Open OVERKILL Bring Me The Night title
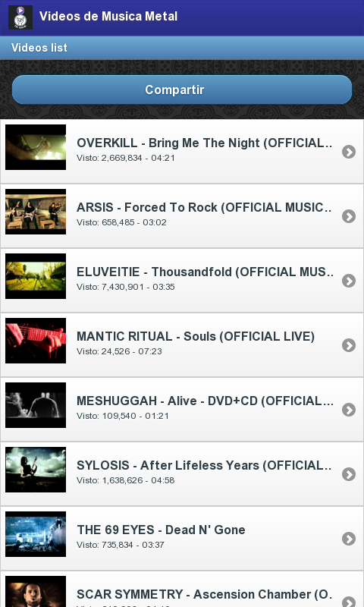364x607 pixels. pyautogui.click(x=205, y=143)
